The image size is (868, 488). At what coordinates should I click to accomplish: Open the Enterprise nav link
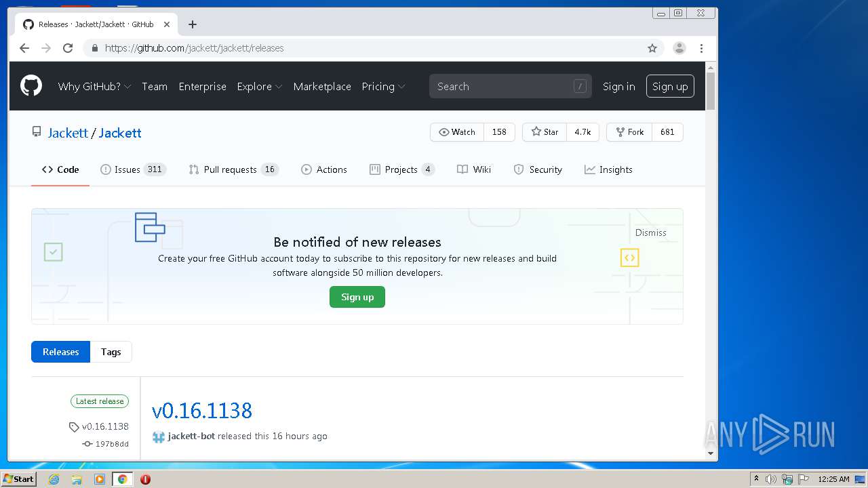(202, 87)
